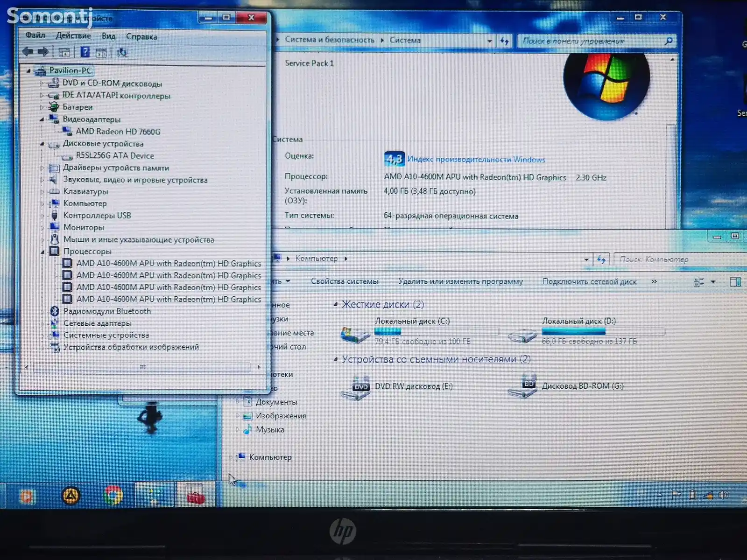
Task: Click the Батареи battery icon
Action: pyautogui.click(x=54, y=107)
